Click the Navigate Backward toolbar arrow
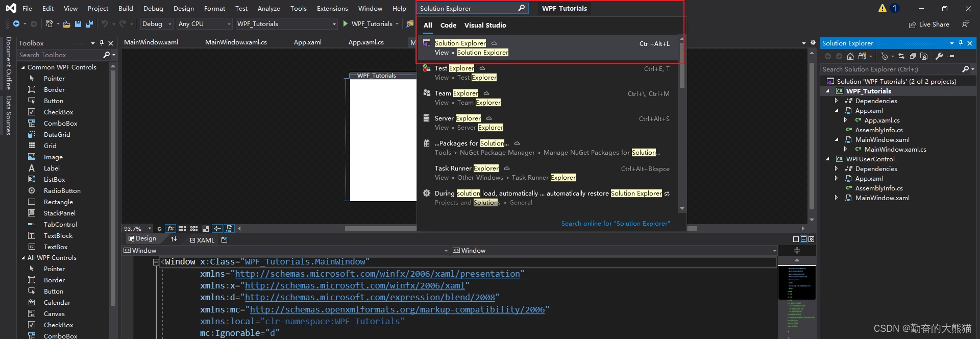This screenshot has height=339, width=980. tap(16, 24)
